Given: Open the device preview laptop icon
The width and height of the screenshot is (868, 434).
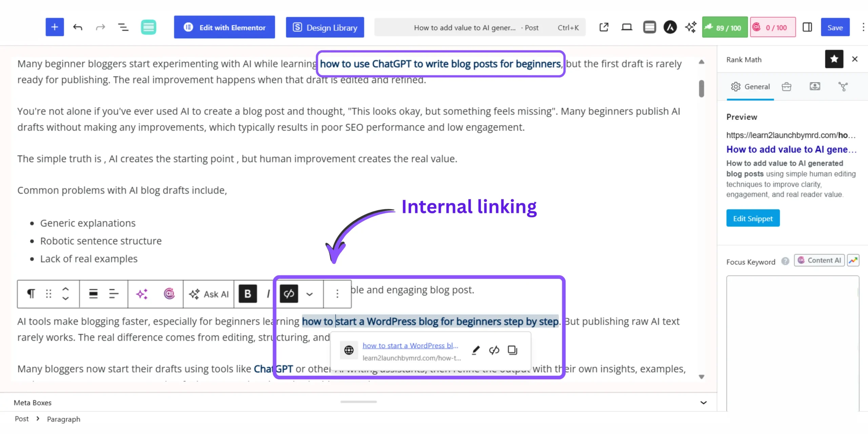Looking at the screenshot, I should point(627,27).
